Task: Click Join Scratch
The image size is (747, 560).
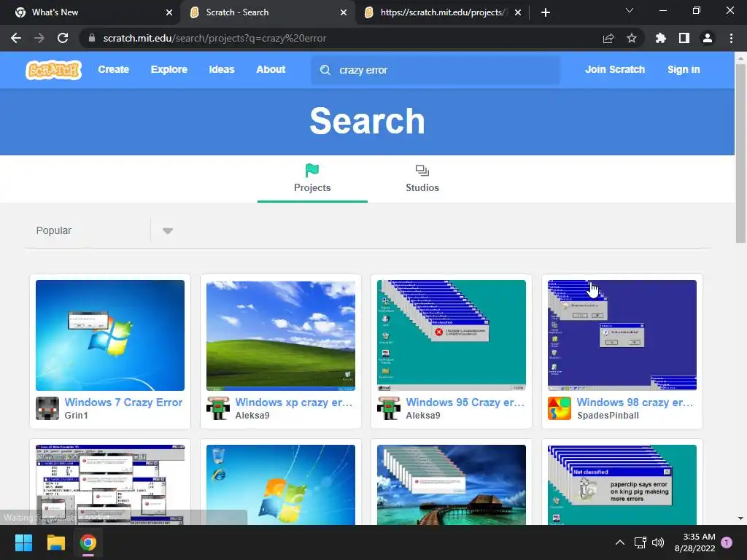Action: tap(614, 69)
